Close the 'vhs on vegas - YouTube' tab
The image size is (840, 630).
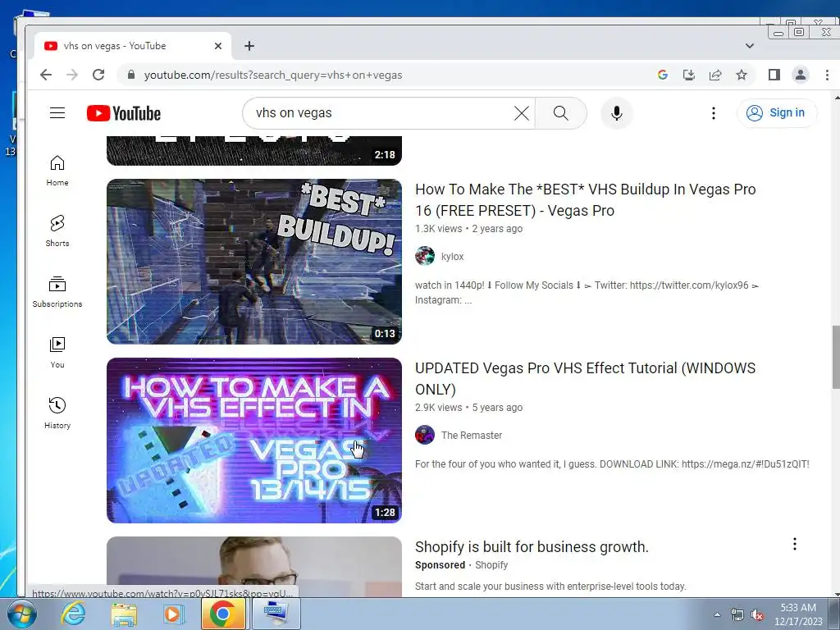[x=218, y=46]
